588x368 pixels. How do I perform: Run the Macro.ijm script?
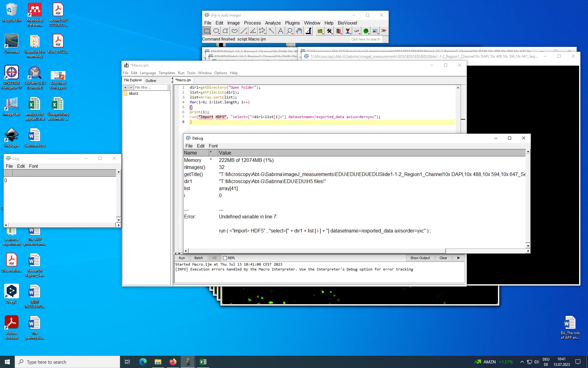point(181,258)
